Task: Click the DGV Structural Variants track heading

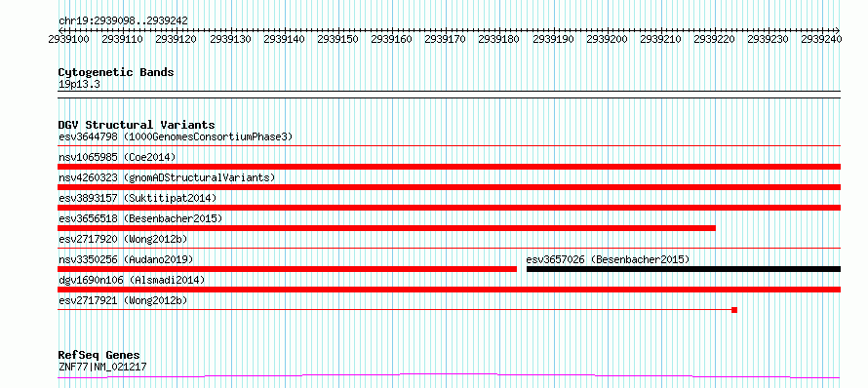Action: (137, 125)
